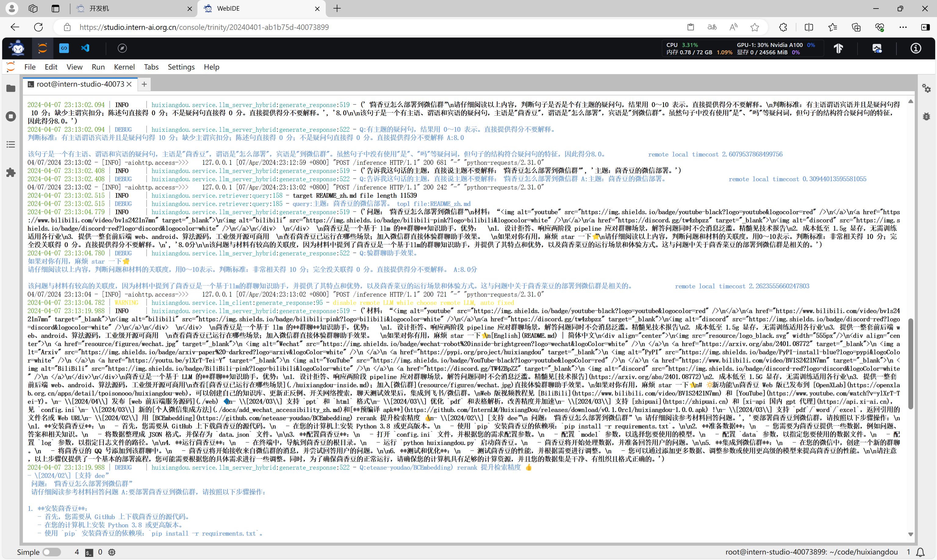Click the info circle icon
The width and height of the screenshot is (937, 560).
point(916,48)
